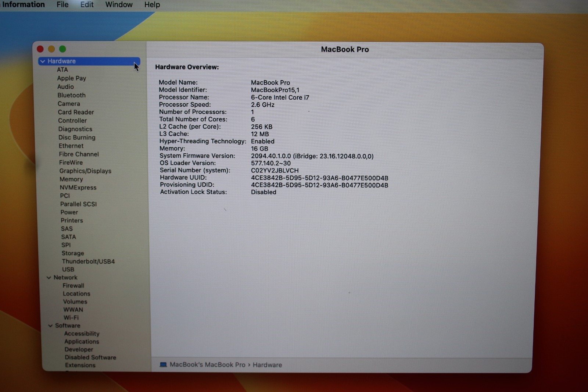Select Disabled Software in the sidebar
Viewport: 588px width, 392px height.
pos(90,357)
